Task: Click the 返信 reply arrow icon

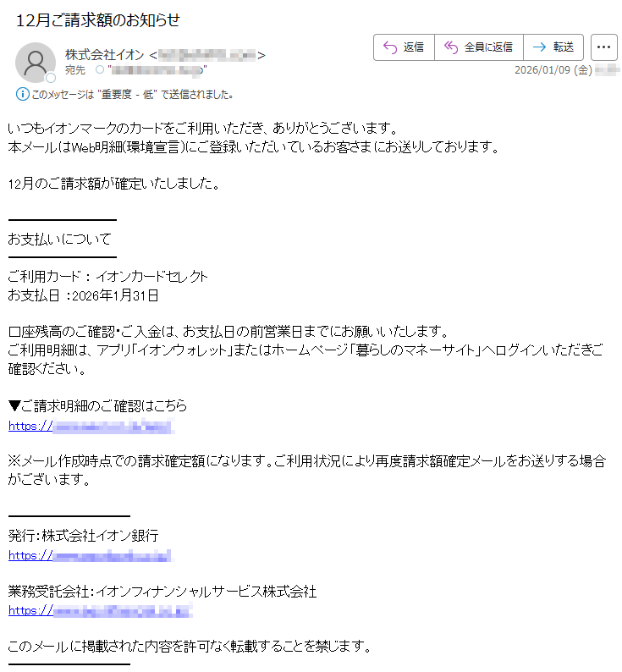Action: (x=389, y=47)
